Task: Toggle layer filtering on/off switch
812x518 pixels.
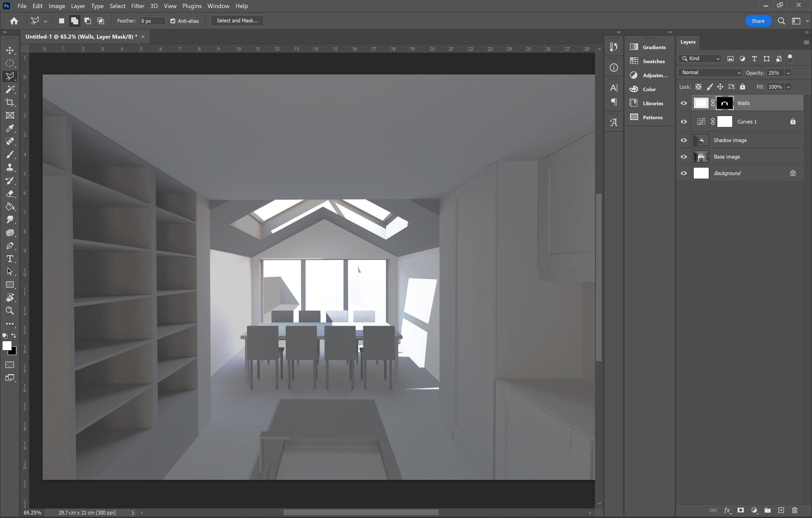Action: click(x=790, y=58)
